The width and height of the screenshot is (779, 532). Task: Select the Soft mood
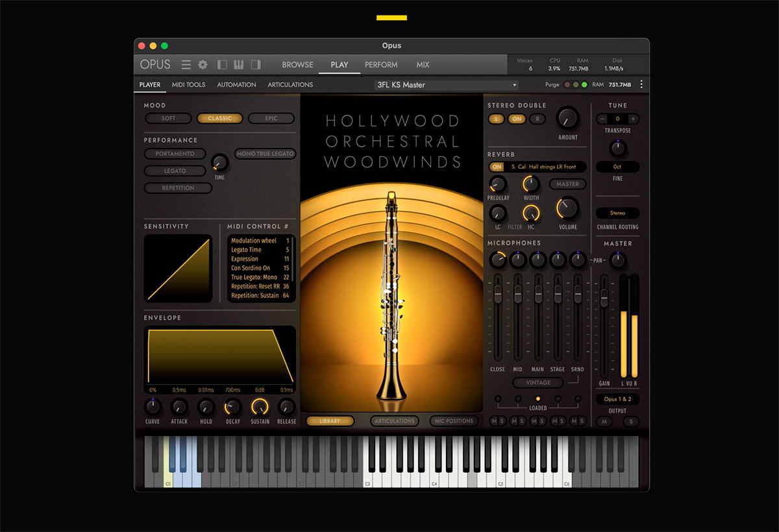168,118
